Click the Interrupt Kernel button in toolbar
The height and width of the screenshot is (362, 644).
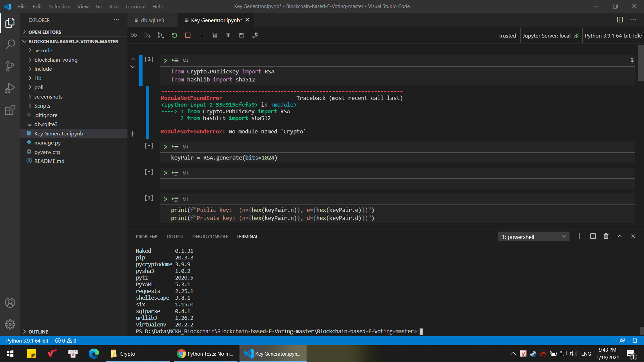pyautogui.click(x=187, y=35)
